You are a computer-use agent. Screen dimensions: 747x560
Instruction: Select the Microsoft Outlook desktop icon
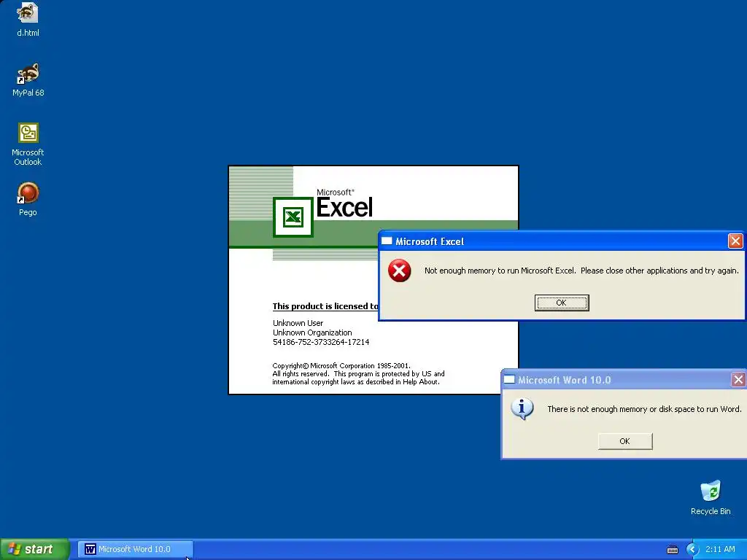click(28, 144)
